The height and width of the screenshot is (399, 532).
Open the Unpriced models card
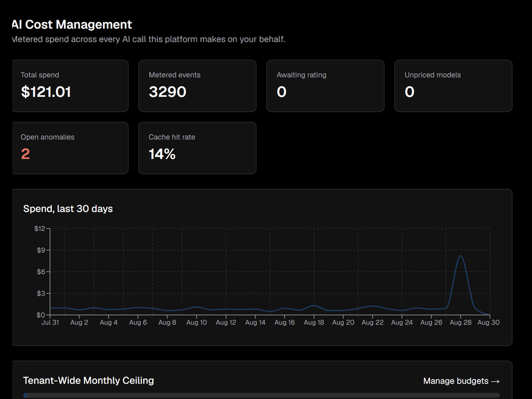coord(453,86)
